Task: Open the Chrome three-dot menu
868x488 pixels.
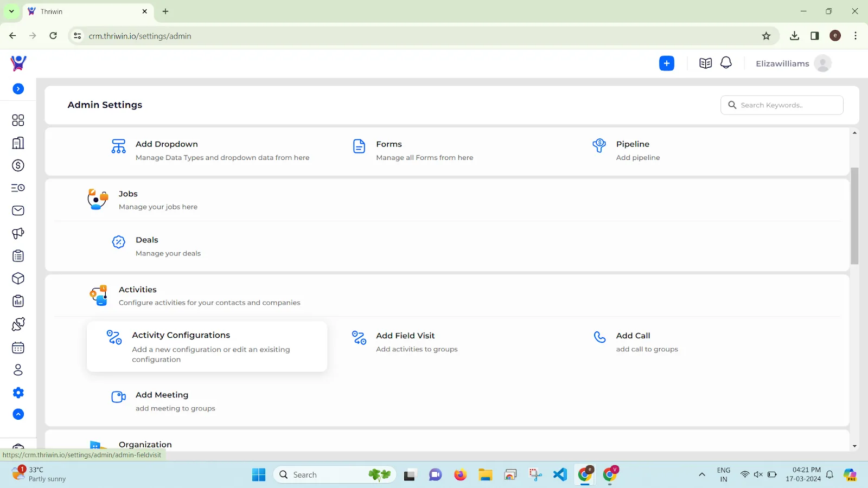Action: click(856, 36)
